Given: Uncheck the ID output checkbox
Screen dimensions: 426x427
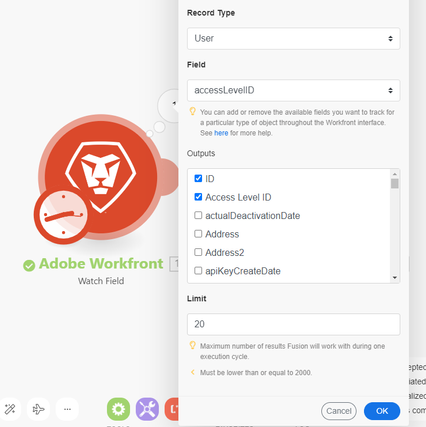Looking at the screenshot, I should click(x=198, y=178).
